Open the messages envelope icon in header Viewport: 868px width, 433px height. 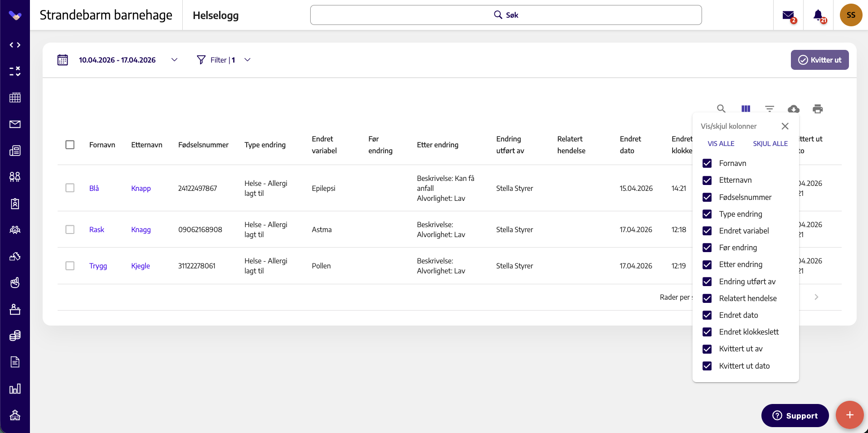(788, 15)
